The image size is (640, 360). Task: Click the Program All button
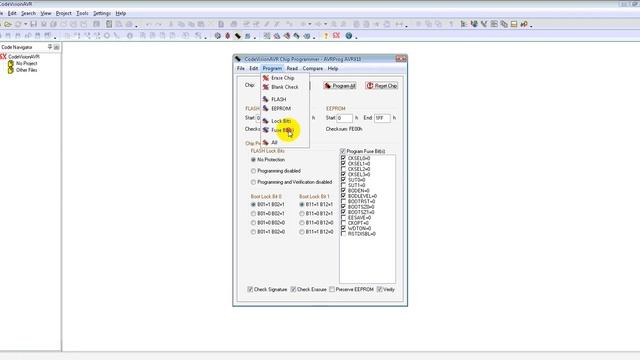pyautogui.click(x=340, y=86)
